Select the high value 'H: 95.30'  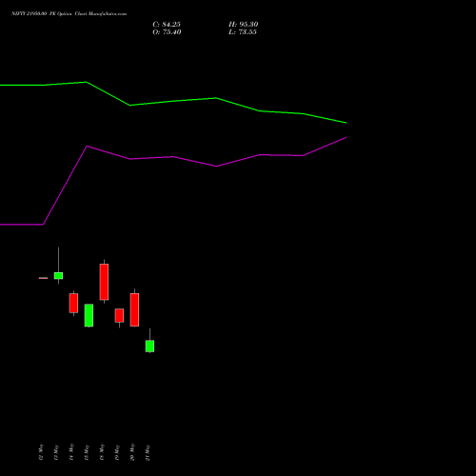243,25
